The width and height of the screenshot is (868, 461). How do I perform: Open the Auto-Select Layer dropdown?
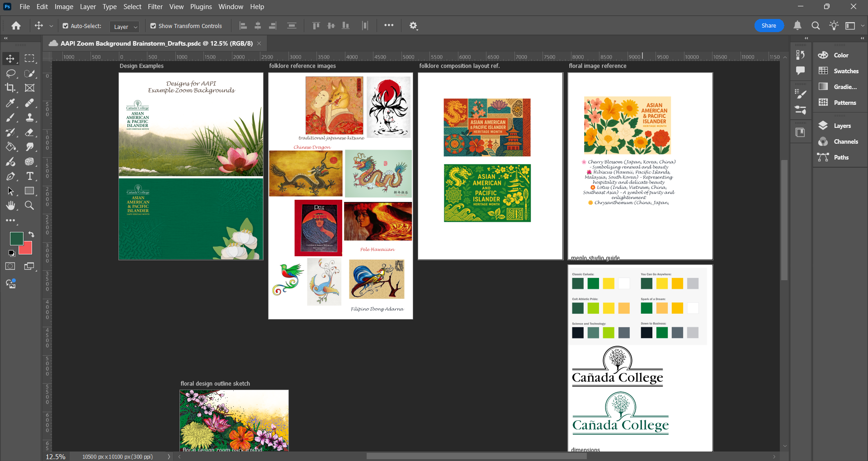point(124,27)
